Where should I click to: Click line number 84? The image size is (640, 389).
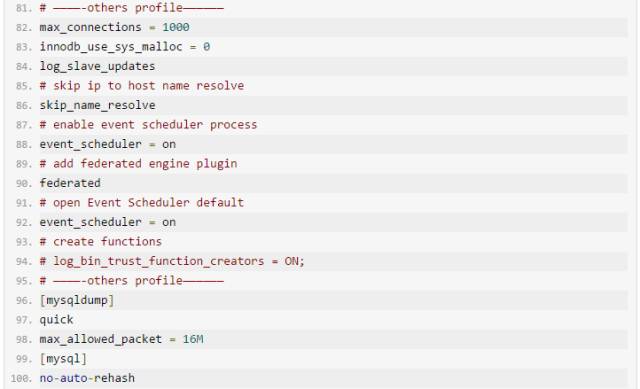[x=23, y=67]
